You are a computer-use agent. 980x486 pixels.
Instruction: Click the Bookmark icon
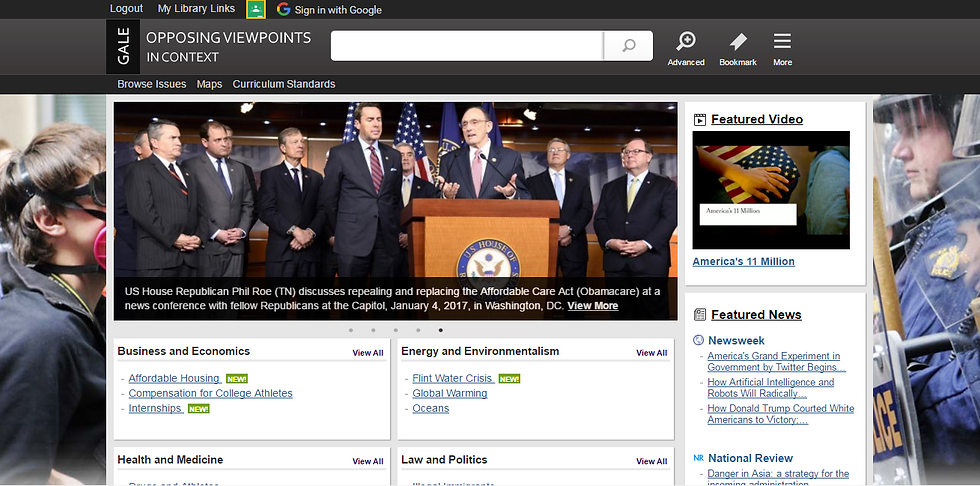(738, 49)
